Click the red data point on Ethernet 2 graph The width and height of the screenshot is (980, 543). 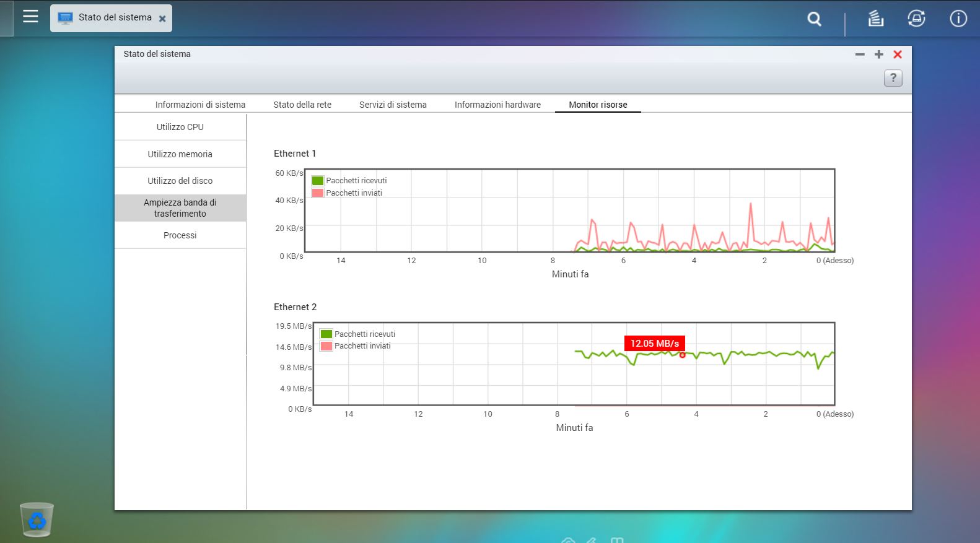point(682,355)
